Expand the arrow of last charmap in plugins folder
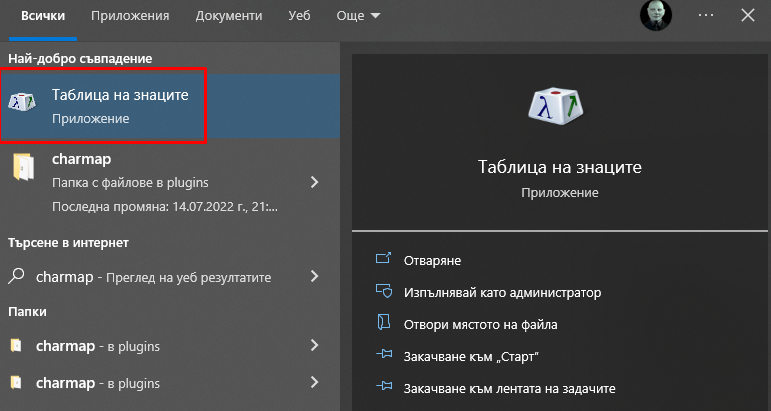 click(315, 382)
